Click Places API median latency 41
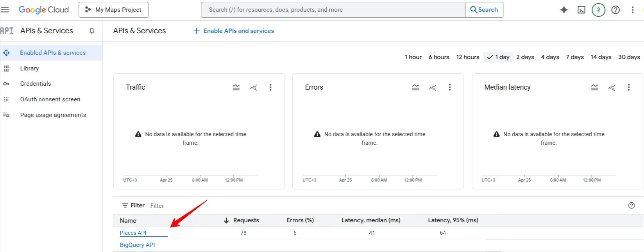This screenshot has height=252, width=644. click(372, 233)
